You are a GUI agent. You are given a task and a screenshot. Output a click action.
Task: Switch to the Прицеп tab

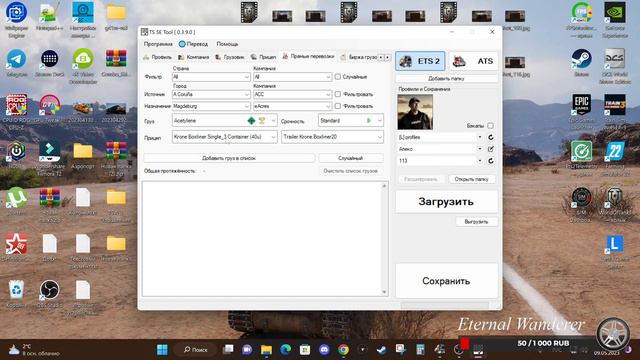click(x=264, y=57)
